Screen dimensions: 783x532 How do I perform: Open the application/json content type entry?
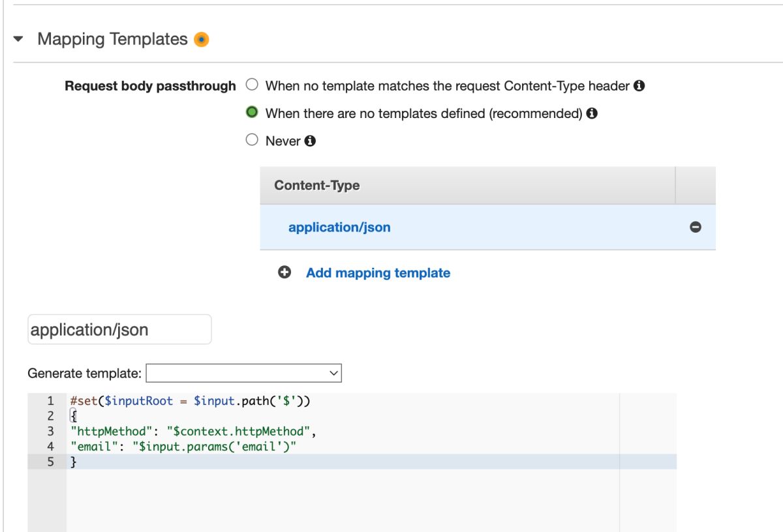pyautogui.click(x=339, y=228)
